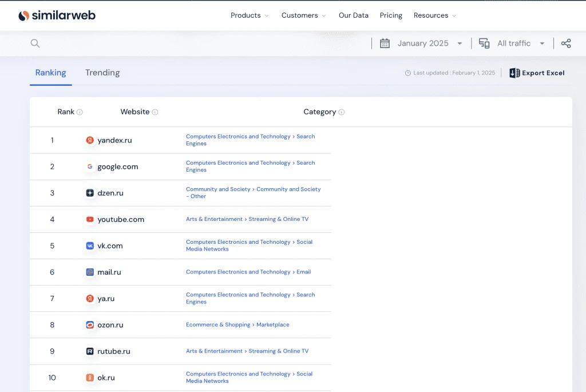Open yandex.ru Search Engines category link
Screen dimensions: 586x392
251,140
